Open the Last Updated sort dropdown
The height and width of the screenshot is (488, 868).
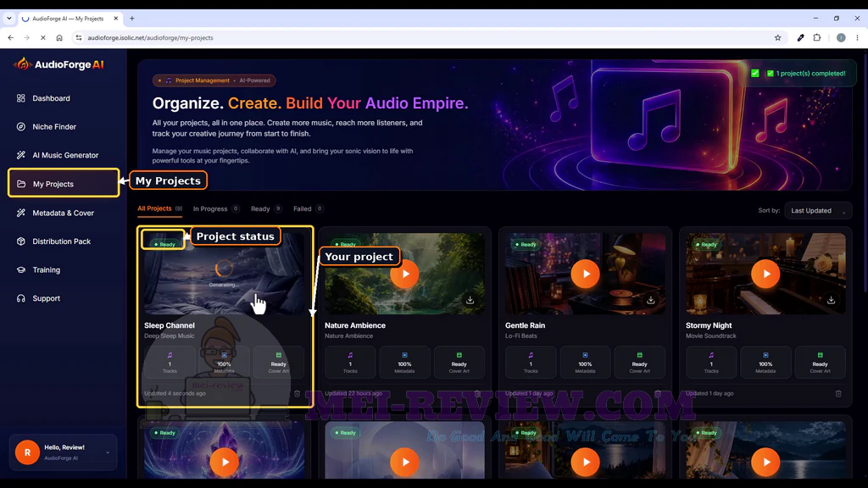818,211
